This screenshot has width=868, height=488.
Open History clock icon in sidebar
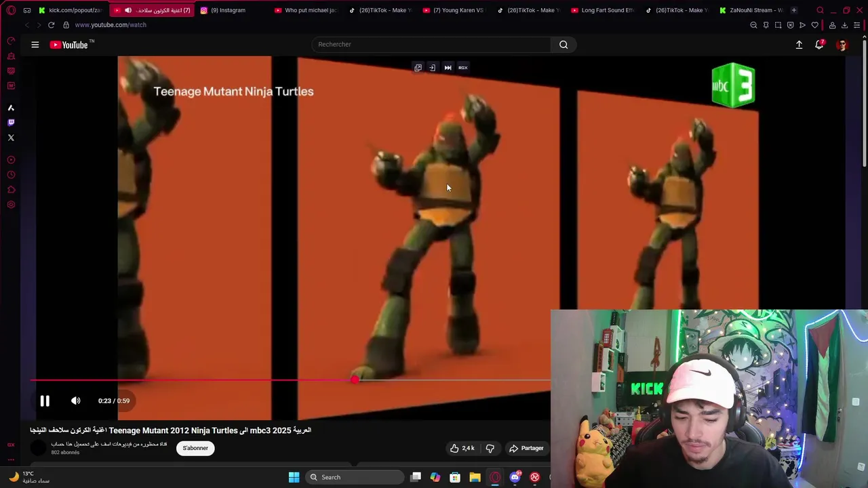(x=11, y=175)
